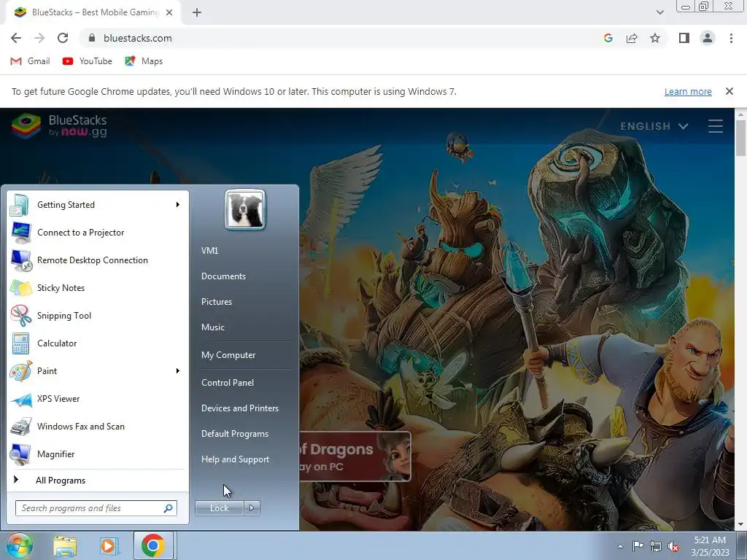Open Music from Start menu
This screenshot has height=560, width=747.
(x=213, y=327)
